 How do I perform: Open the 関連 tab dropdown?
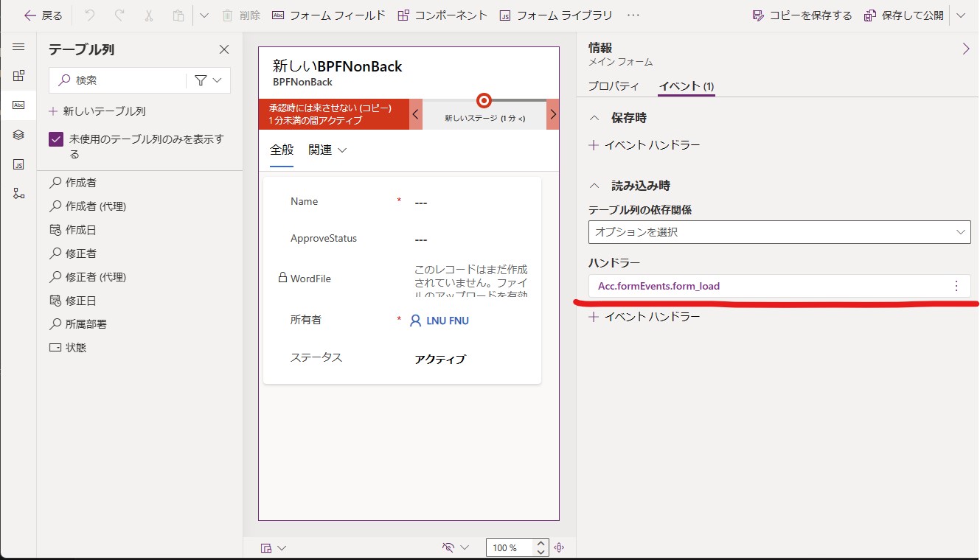click(327, 150)
